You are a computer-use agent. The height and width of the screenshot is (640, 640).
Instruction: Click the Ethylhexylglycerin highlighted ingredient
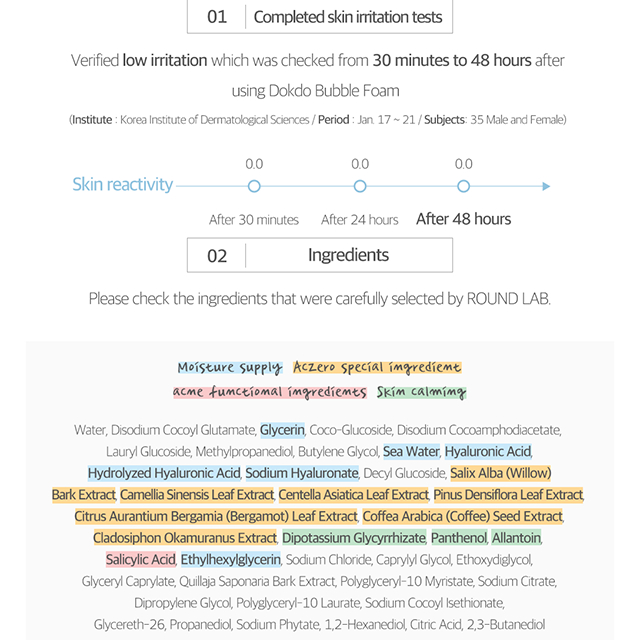coord(231,559)
